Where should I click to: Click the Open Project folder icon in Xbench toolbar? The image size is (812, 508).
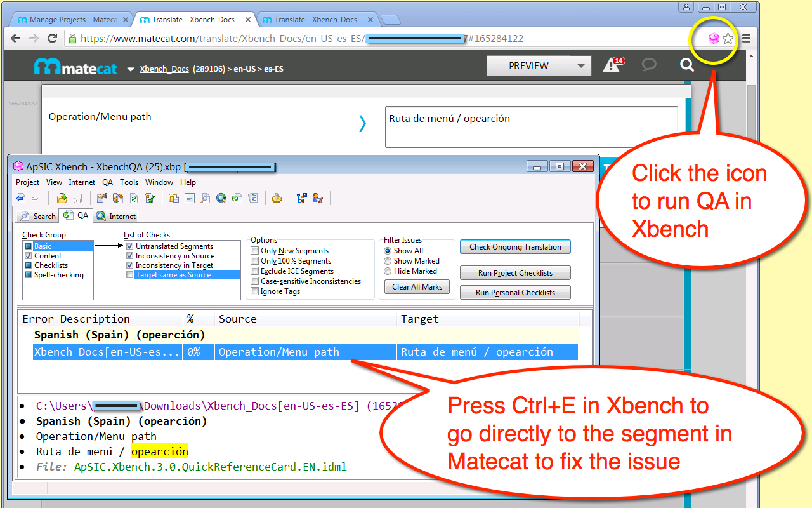click(62, 197)
